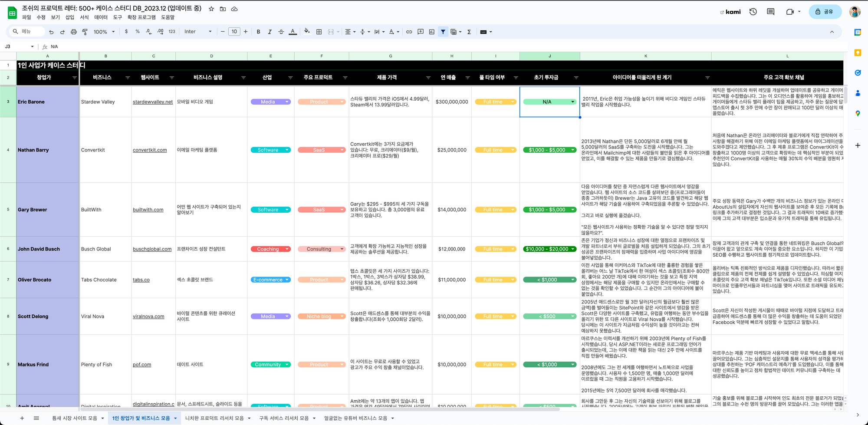Click the font size input box
The width and height of the screenshot is (868, 425).
point(234,32)
